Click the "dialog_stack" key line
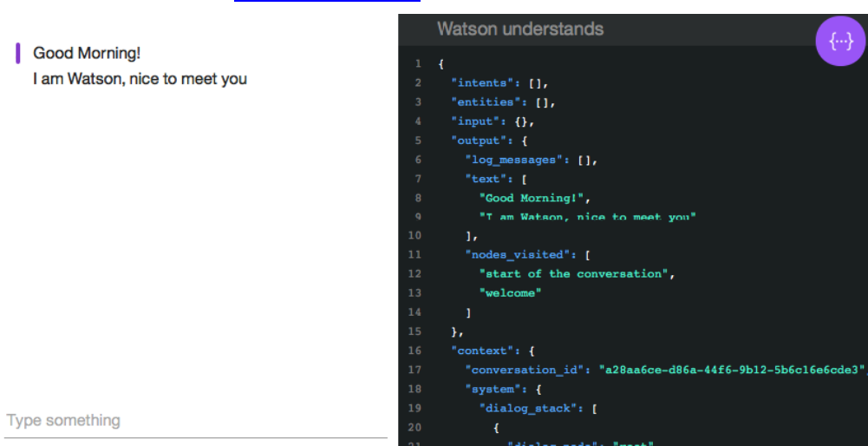Viewport: 868px width, 446px height. pyautogui.click(x=530, y=407)
